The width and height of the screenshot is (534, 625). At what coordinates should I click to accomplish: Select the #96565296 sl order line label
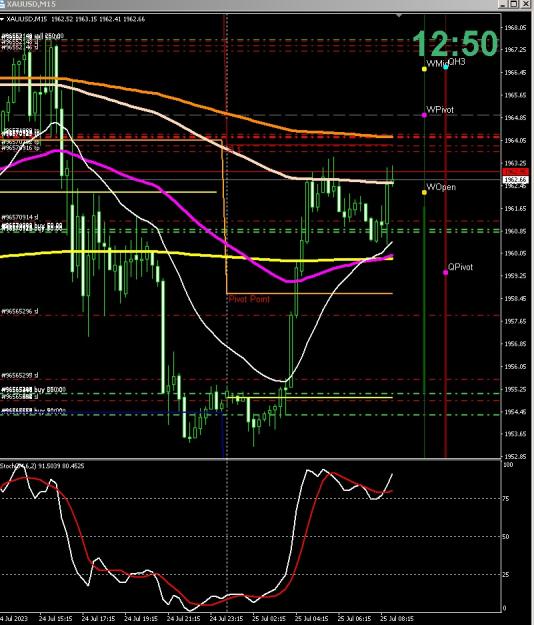(20, 311)
